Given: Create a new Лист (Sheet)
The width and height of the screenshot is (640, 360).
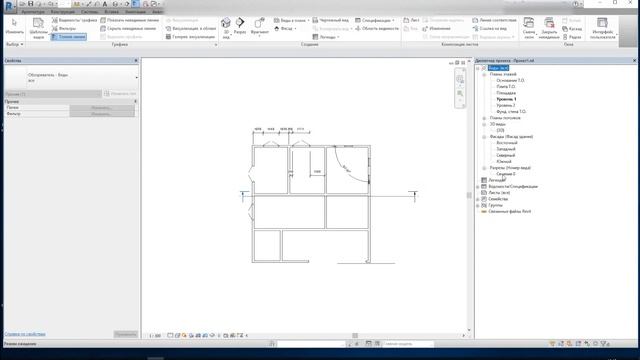Looking at the screenshot, I should [411, 20].
